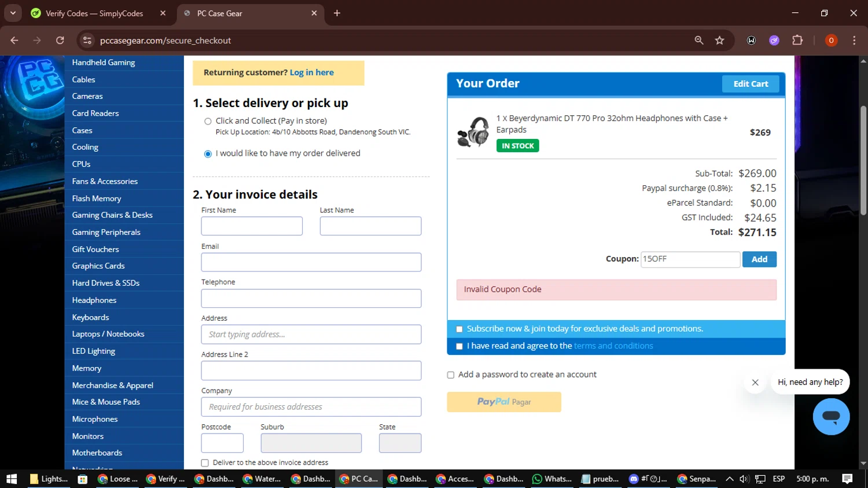This screenshot has width=868, height=488.
Task: Open the tab search dropdown arrow
Action: click(x=13, y=13)
